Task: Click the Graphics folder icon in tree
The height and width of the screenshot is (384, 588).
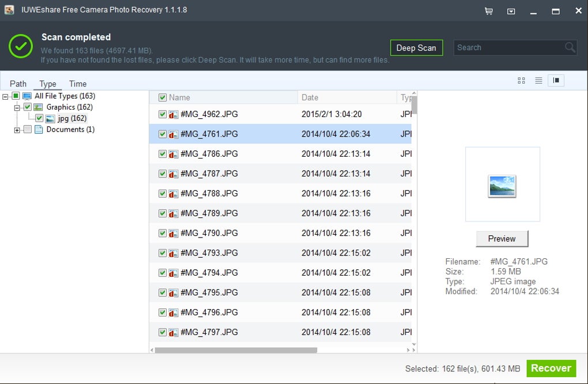Action: pos(38,107)
